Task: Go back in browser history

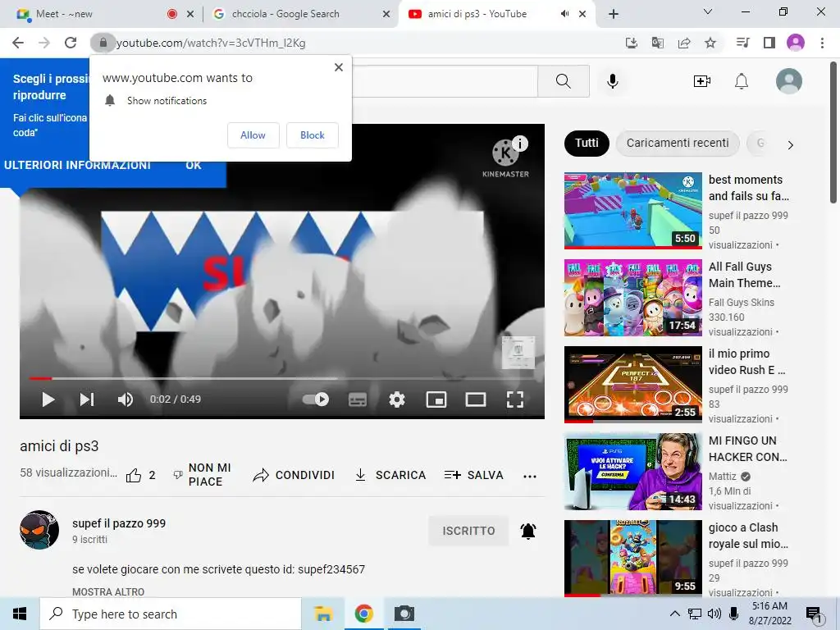Action: (18, 43)
